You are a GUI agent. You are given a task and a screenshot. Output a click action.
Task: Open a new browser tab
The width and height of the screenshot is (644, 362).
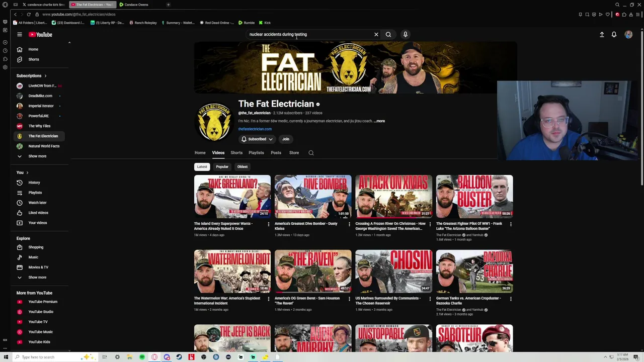168,5
